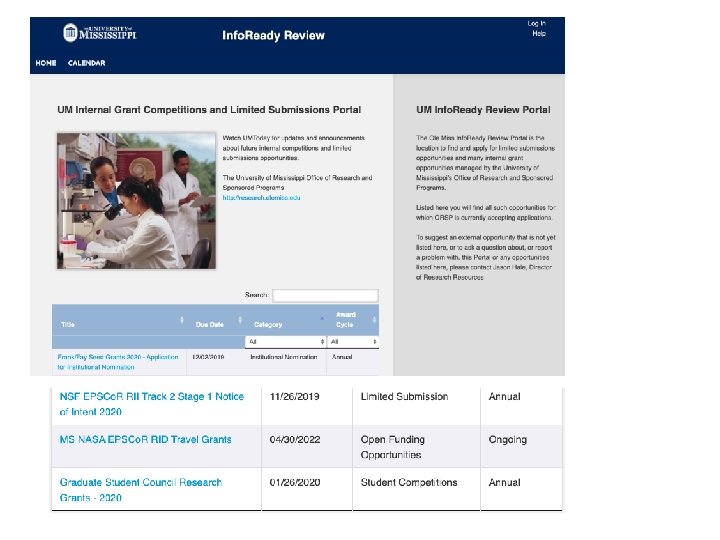Open Franz/Ray Seed Grants 2020 application link
720x540 pixels.
tap(118, 362)
